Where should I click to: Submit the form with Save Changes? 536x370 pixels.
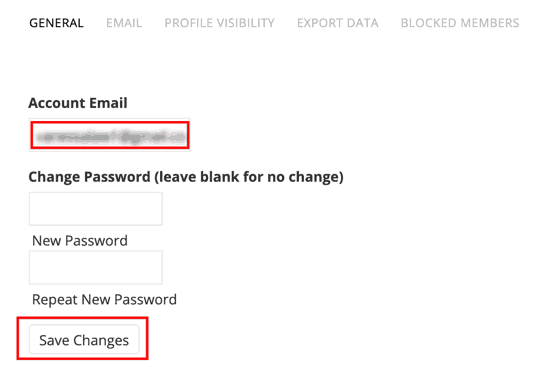pos(84,339)
